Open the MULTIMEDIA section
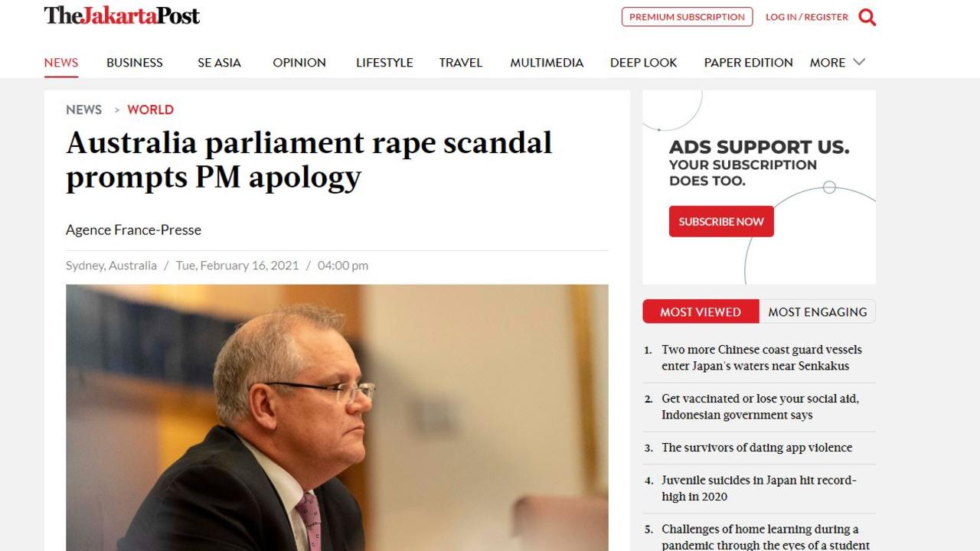 click(547, 63)
